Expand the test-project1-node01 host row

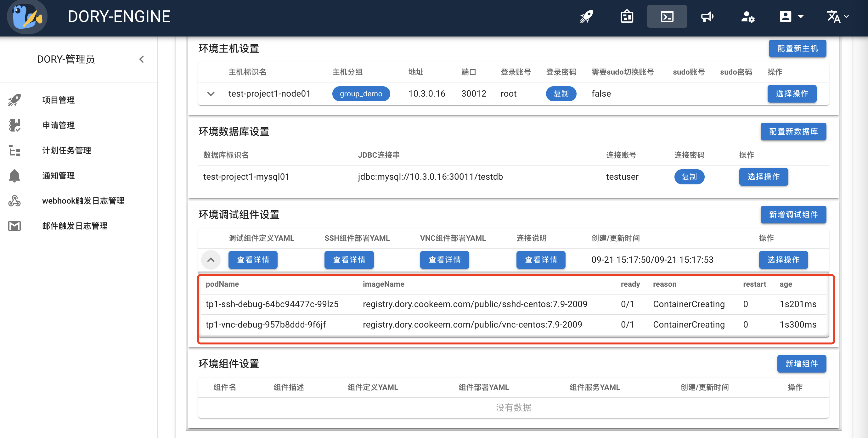tap(211, 94)
